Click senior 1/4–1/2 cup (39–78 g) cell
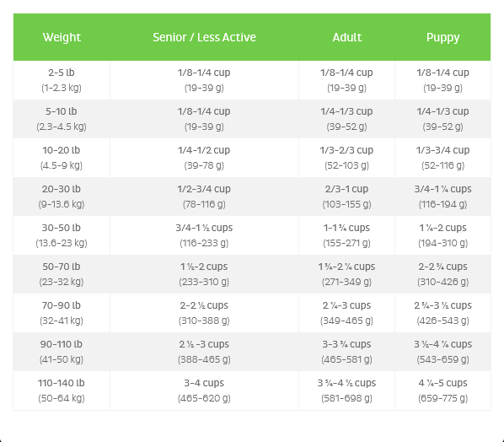The width and height of the screenshot is (504, 442). 204,158
